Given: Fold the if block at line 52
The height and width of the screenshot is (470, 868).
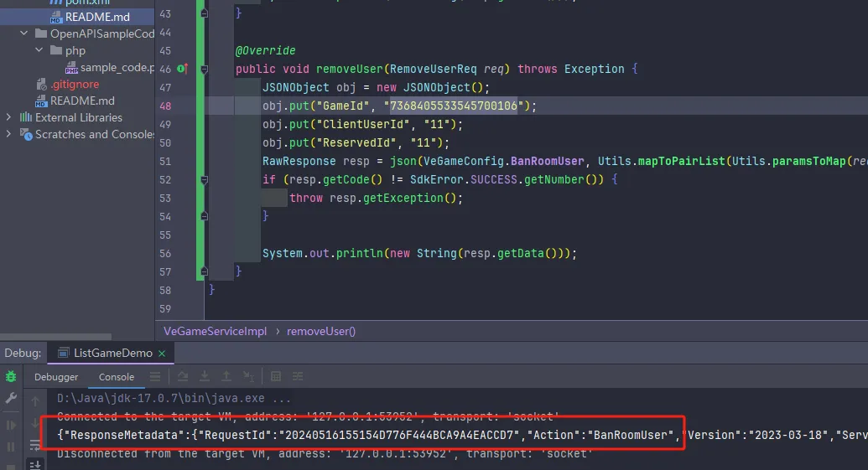Looking at the screenshot, I should pos(205,179).
